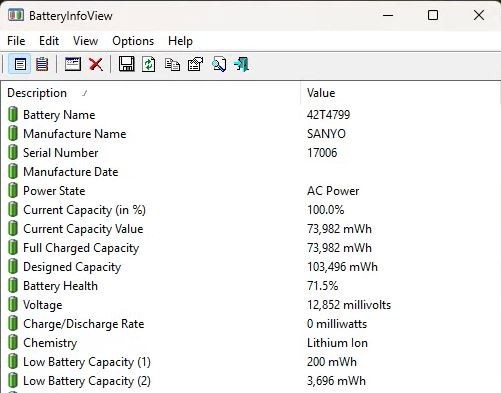Select the Chemistry row label

tap(50, 343)
